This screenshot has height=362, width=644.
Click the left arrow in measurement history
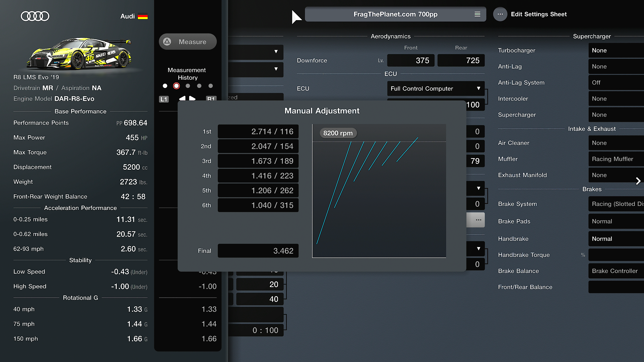point(182,98)
